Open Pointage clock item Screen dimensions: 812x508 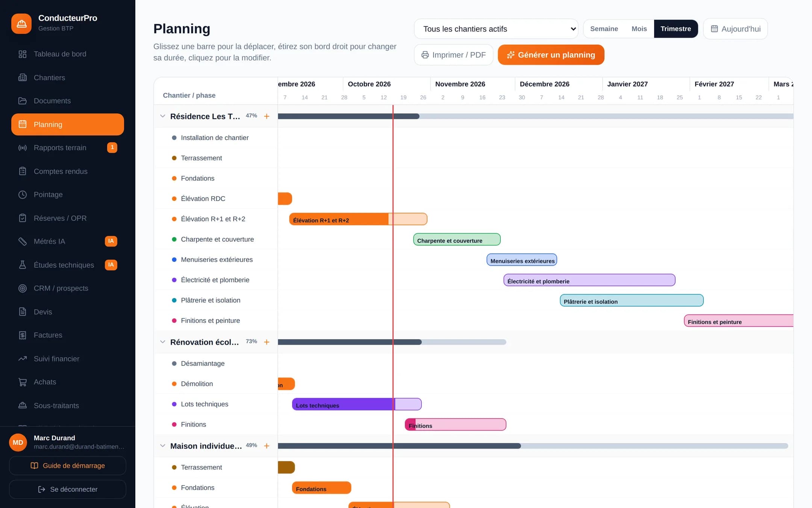(x=68, y=195)
